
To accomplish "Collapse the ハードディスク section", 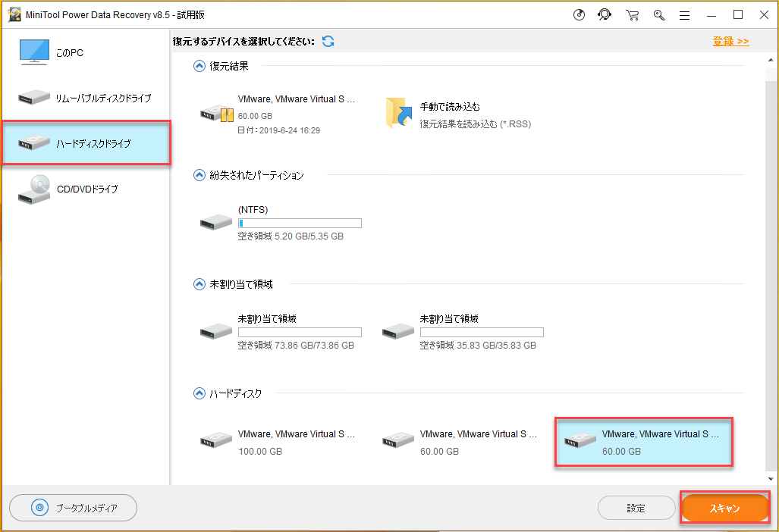I will coord(199,393).
